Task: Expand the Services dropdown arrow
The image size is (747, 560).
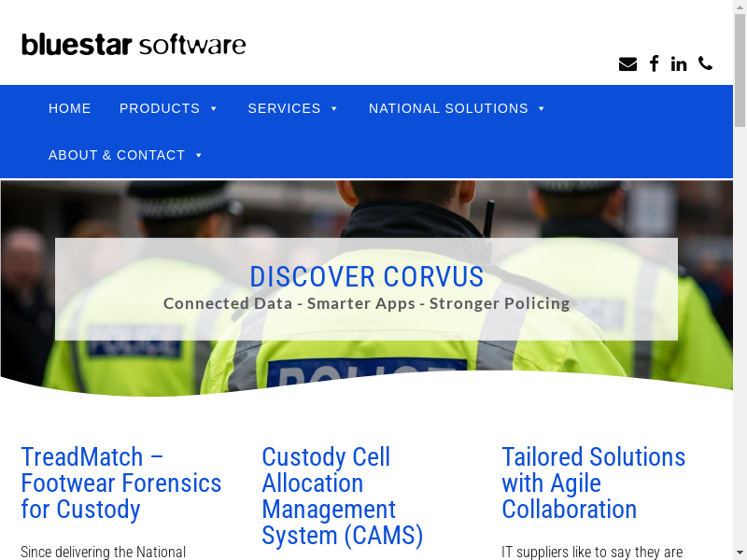Action: pos(334,109)
